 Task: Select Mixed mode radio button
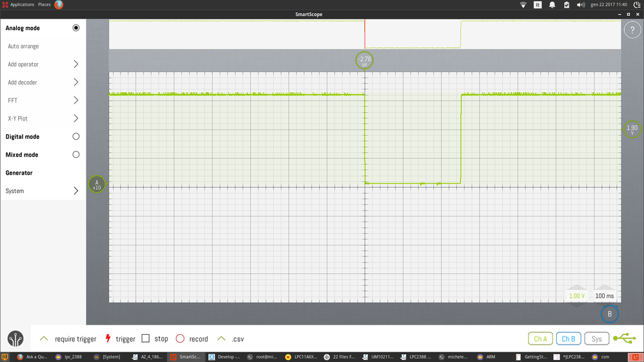pos(76,155)
